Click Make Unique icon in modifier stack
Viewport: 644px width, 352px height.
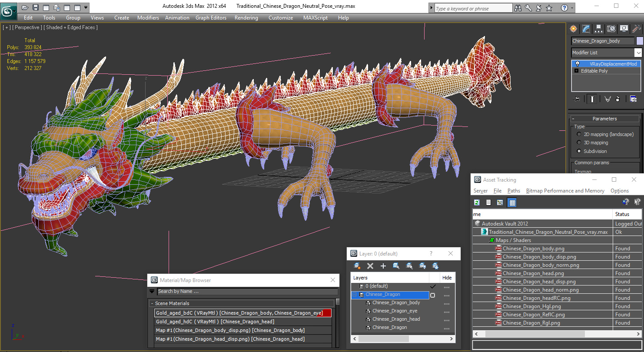(x=607, y=99)
